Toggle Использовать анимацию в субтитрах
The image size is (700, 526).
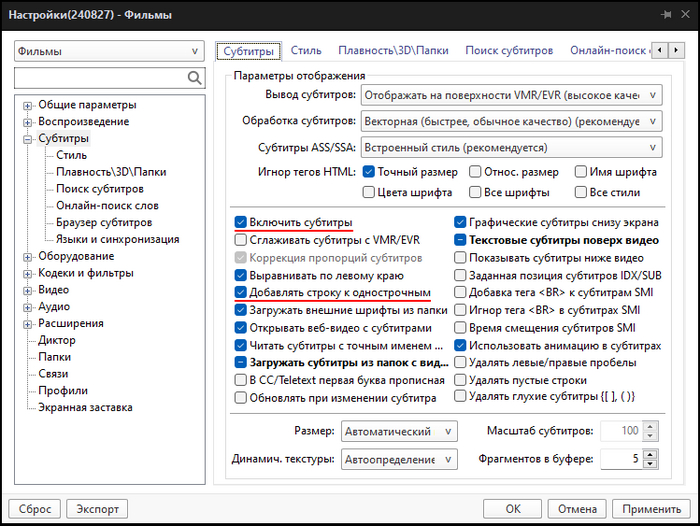pyautogui.click(x=461, y=345)
